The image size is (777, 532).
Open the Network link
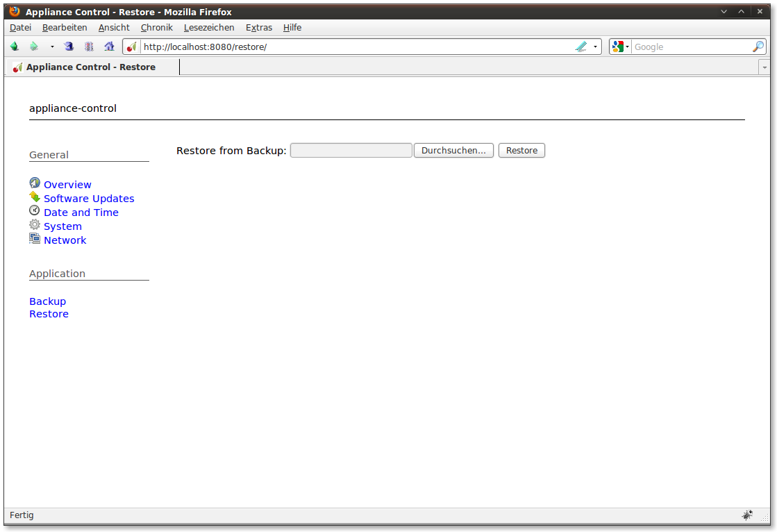[x=65, y=240]
